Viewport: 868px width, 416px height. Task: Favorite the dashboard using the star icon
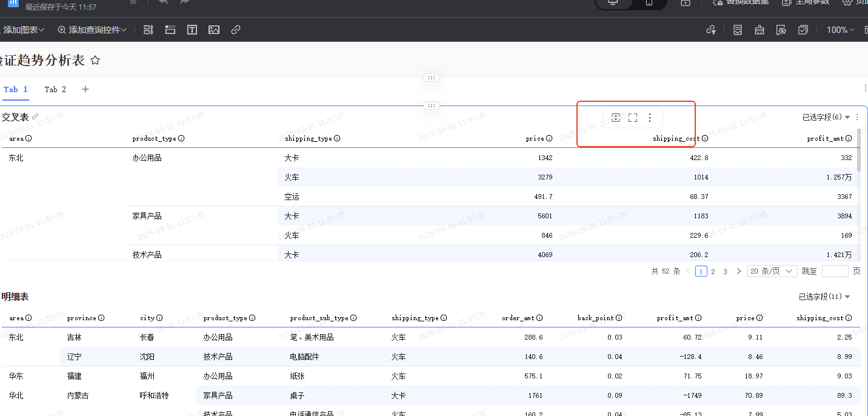pos(95,61)
